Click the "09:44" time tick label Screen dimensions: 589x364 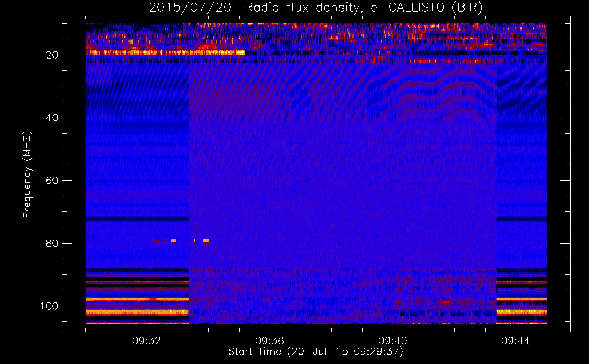516,341
